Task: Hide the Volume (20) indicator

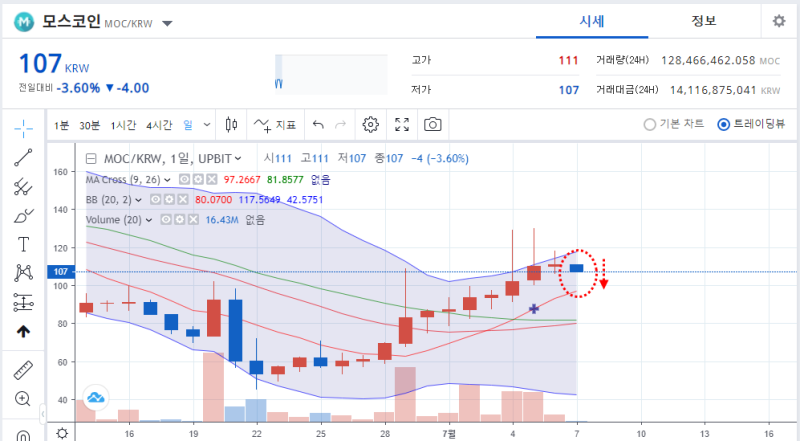Action: pos(166,219)
